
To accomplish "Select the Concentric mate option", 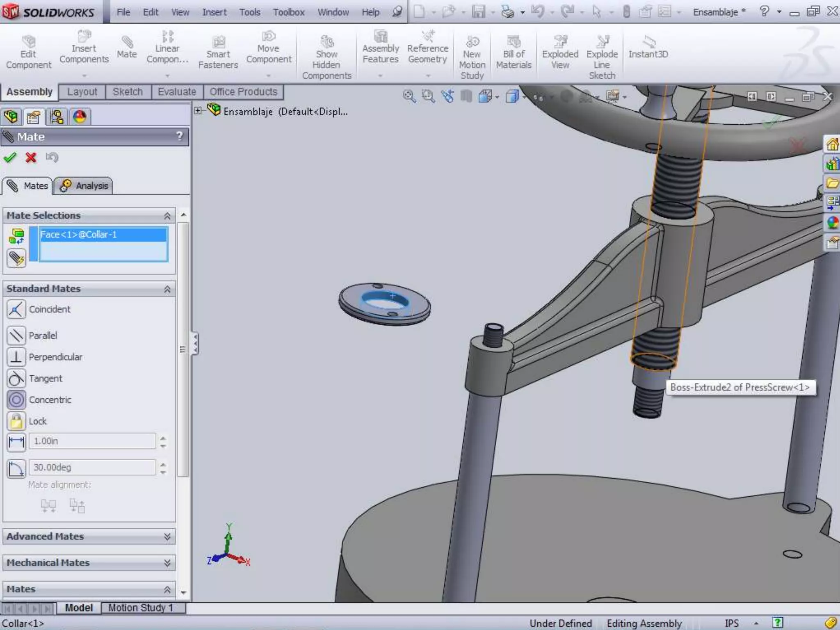I will pos(16,400).
